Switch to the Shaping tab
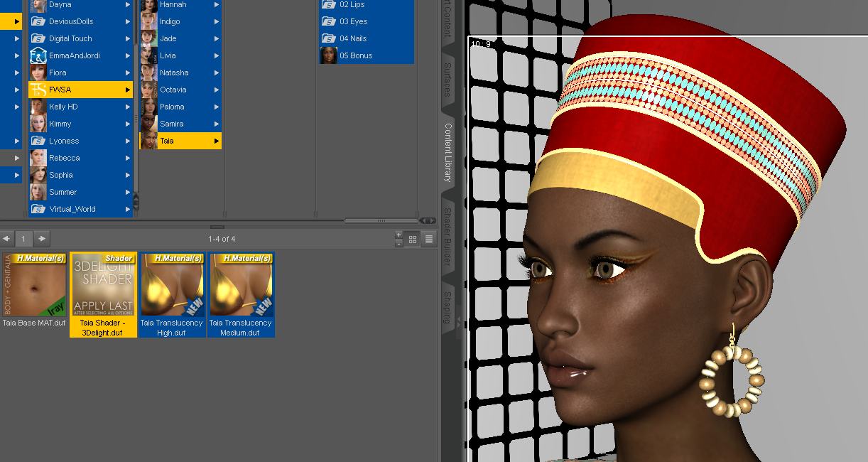Screen dimensions: 868x462 tap(447, 307)
